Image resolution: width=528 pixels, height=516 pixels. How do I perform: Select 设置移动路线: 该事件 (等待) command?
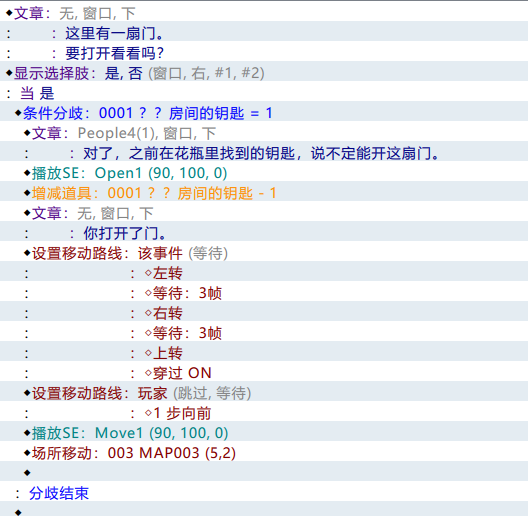click(264, 251)
